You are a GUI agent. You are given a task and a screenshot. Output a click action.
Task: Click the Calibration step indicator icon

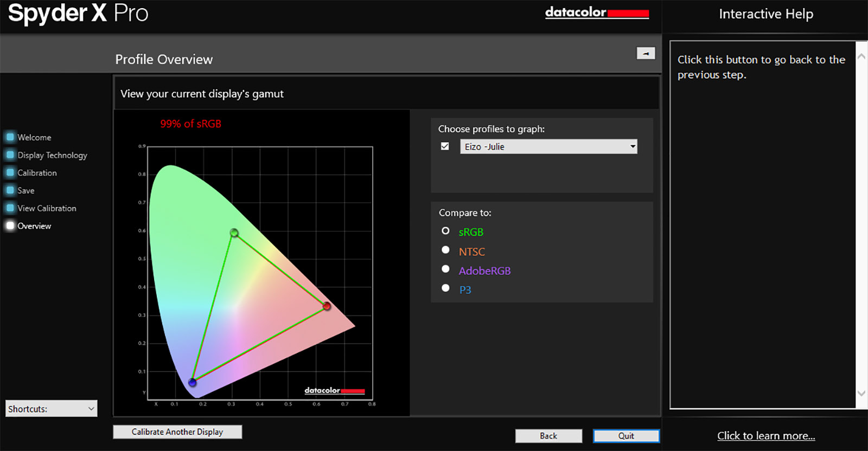[10, 173]
